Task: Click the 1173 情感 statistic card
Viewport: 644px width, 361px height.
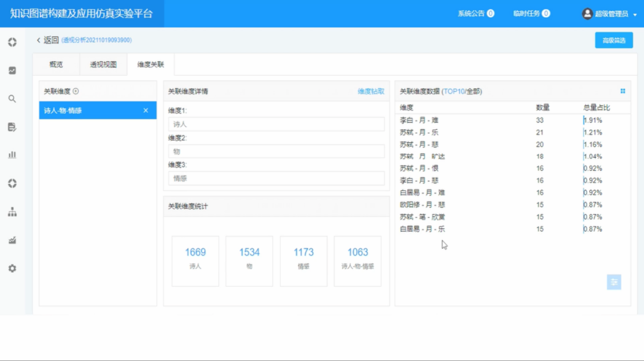Action: pos(304,261)
